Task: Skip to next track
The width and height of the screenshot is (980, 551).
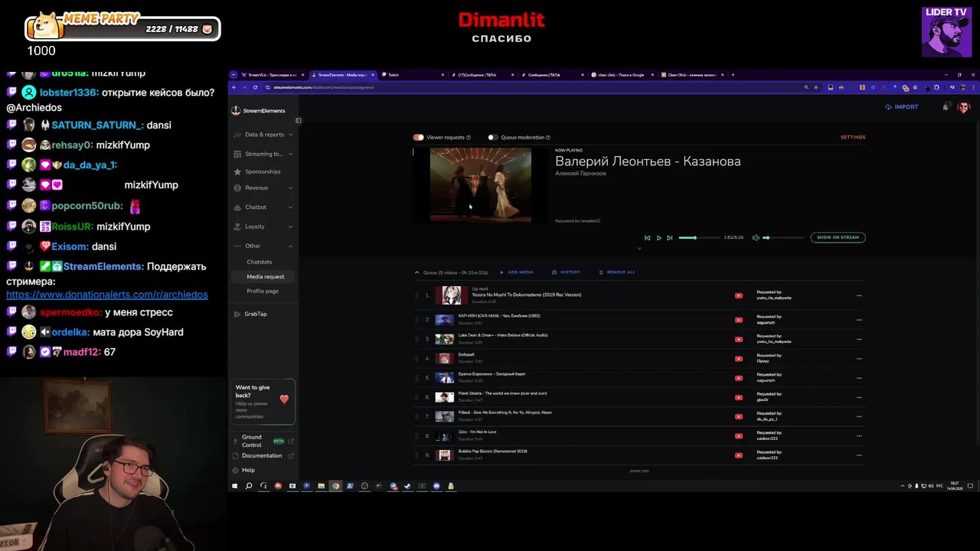Action: pos(670,238)
